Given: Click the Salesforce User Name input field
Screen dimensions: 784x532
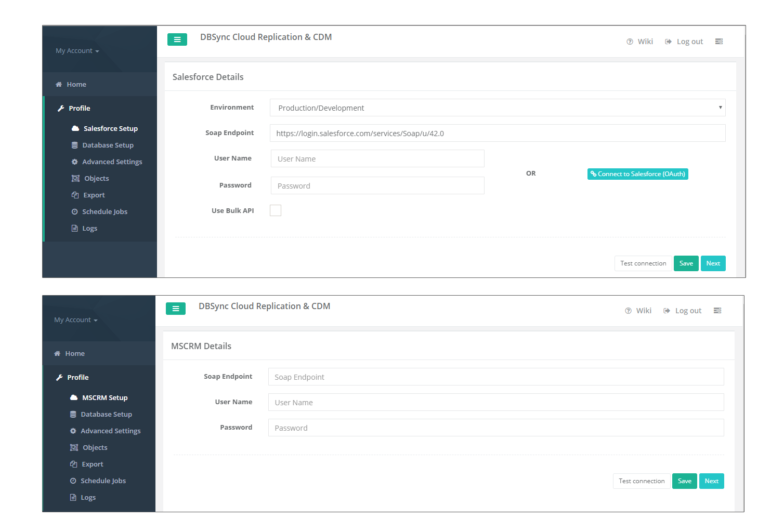Looking at the screenshot, I should (x=377, y=159).
